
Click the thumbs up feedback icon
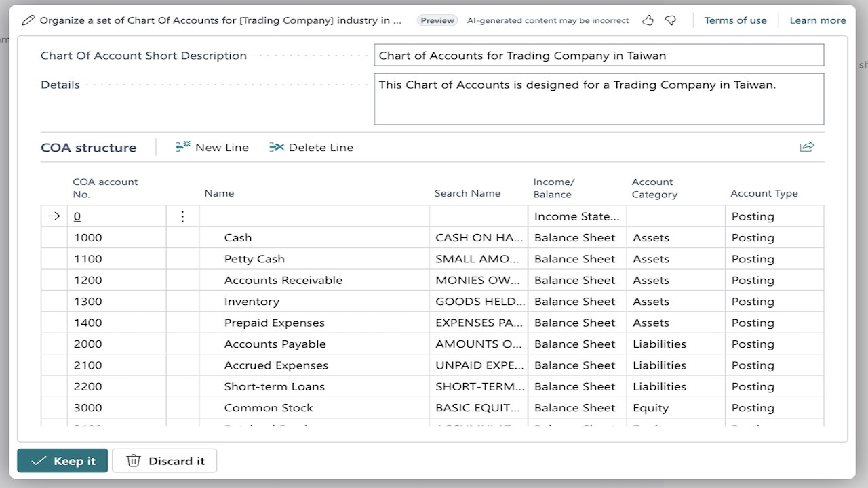pos(648,20)
